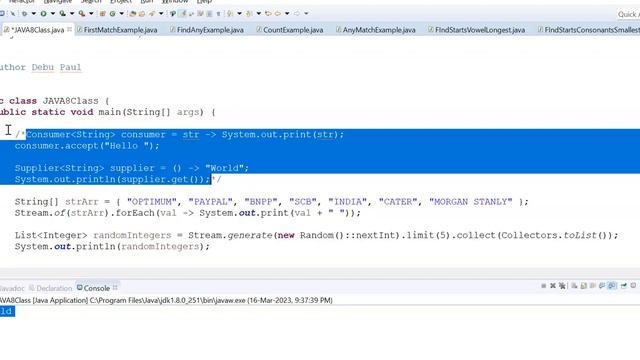Toggle Show Console on Standard Error
Image resolution: width=640 pixels, height=360 pixels.
611,286
